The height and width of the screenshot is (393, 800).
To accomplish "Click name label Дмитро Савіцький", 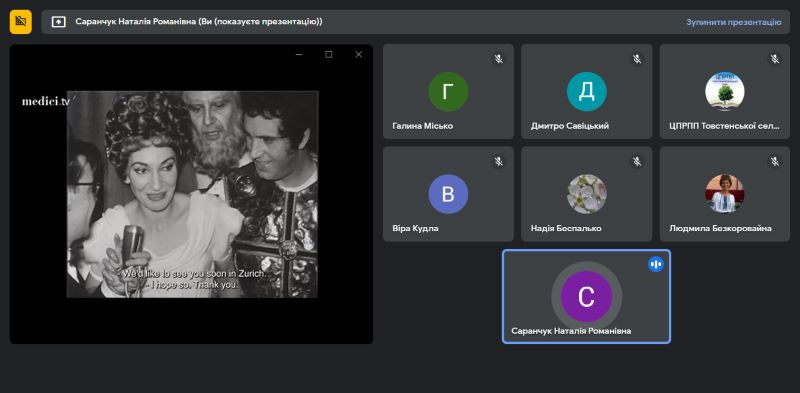I will pos(570,126).
